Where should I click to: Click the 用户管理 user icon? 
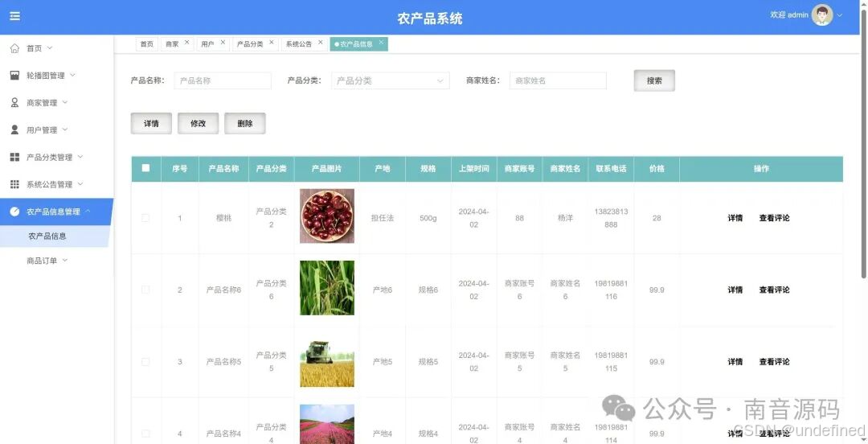(15, 129)
